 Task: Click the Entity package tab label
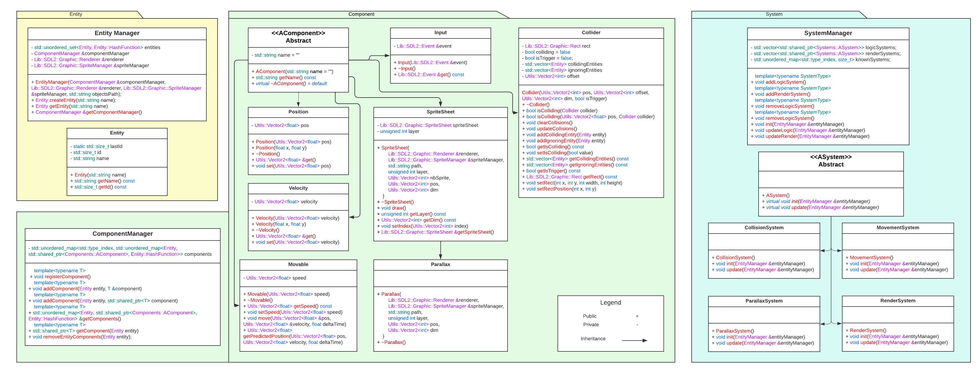(76, 14)
